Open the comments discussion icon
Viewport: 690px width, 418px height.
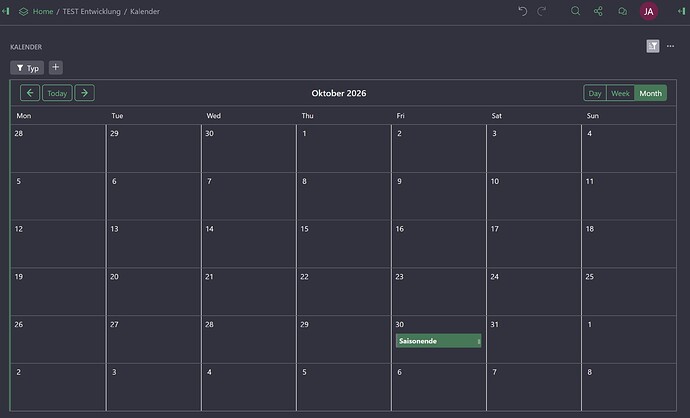(x=622, y=11)
